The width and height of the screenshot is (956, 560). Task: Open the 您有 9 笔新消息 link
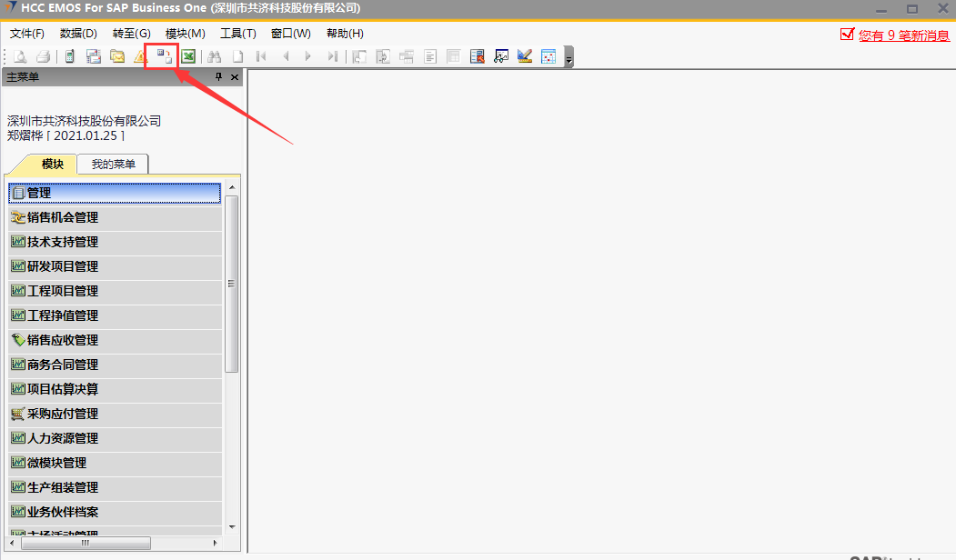coord(903,35)
